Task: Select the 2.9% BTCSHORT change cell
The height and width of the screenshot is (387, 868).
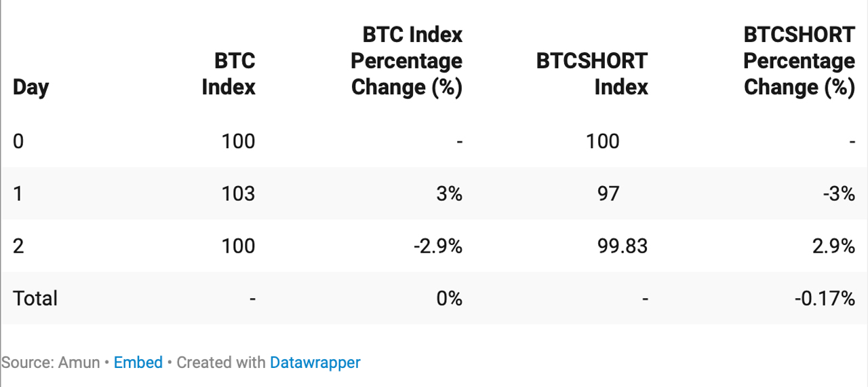Action: point(833,246)
